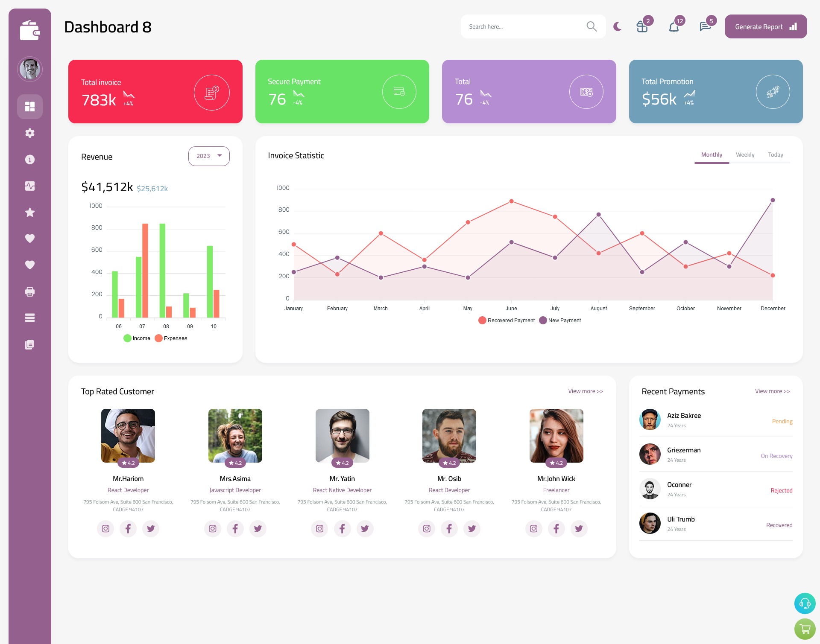Open the settings gear icon
The width and height of the screenshot is (820, 644).
[x=30, y=132]
